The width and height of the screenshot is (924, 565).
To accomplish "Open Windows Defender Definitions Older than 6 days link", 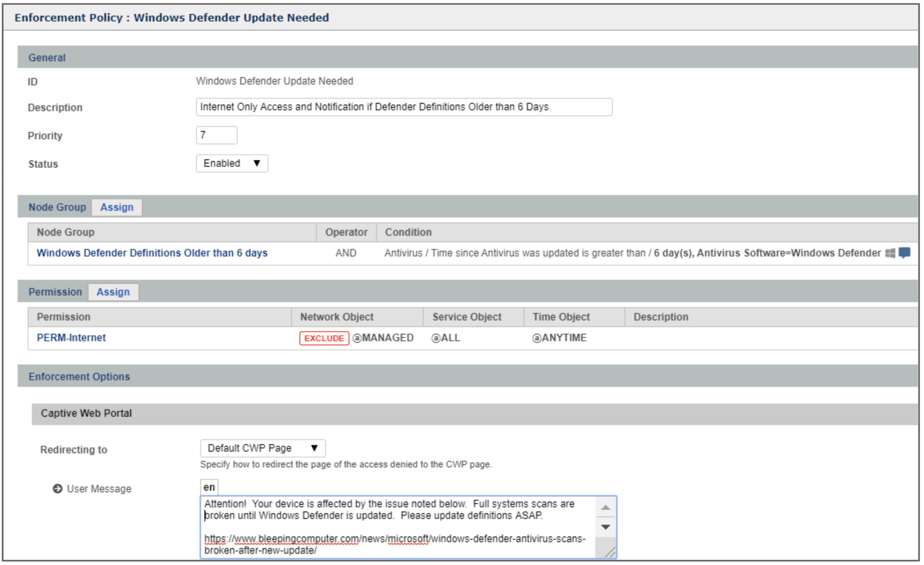I will coord(152,253).
